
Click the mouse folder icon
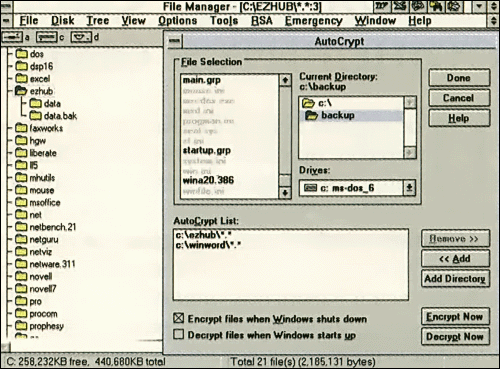coord(22,190)
